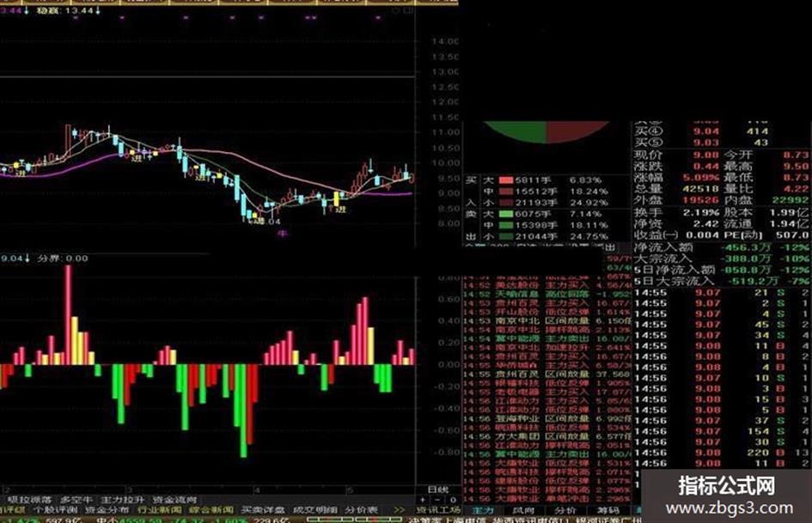This screenshot has width=812, height=523.
Task: Click the tallest red bar in indicator panel
Action: (69, 315)
